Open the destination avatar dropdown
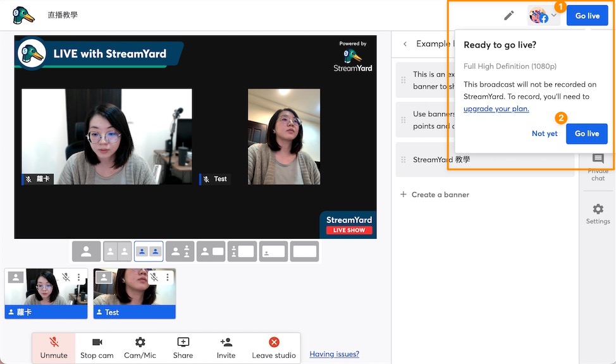 [544, 16]
